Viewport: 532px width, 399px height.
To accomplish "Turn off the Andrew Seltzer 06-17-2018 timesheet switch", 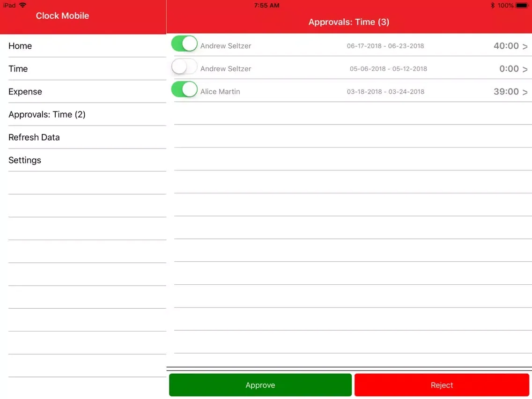I will pyautogui.click(x=184, y=44).
